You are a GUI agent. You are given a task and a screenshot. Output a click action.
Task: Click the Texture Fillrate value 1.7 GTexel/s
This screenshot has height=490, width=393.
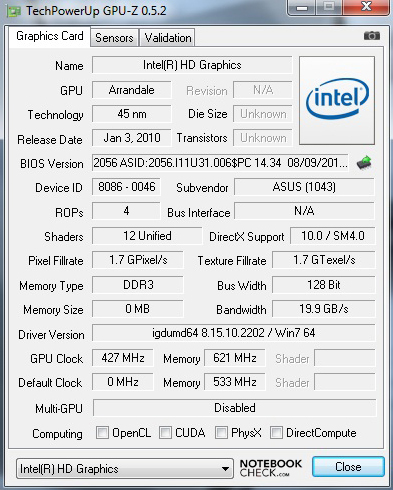point(324,260)
